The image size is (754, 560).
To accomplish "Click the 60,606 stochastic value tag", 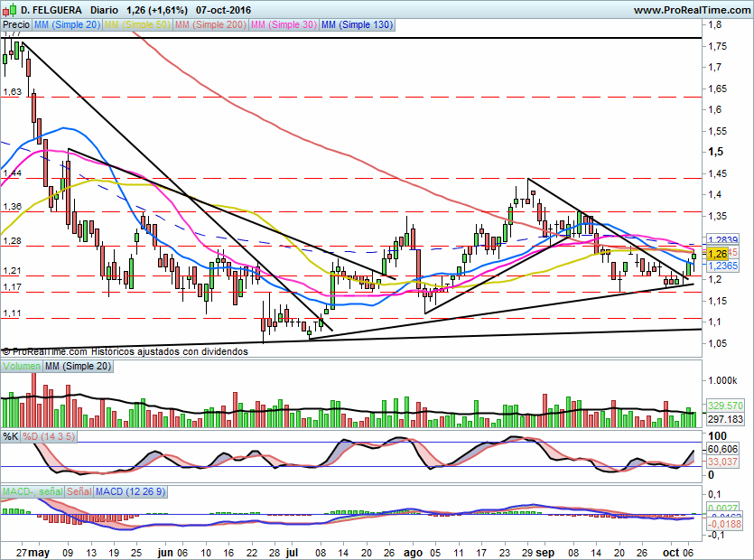I will coord(722,449).
